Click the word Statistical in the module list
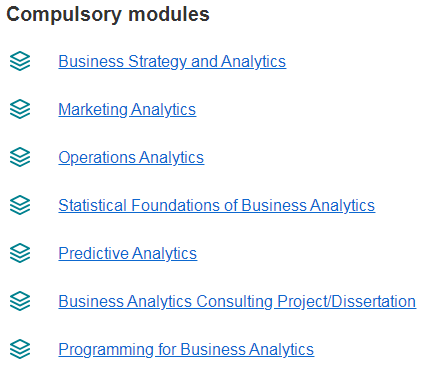This screenshot has height=375, width=431. tap(93, 205)
